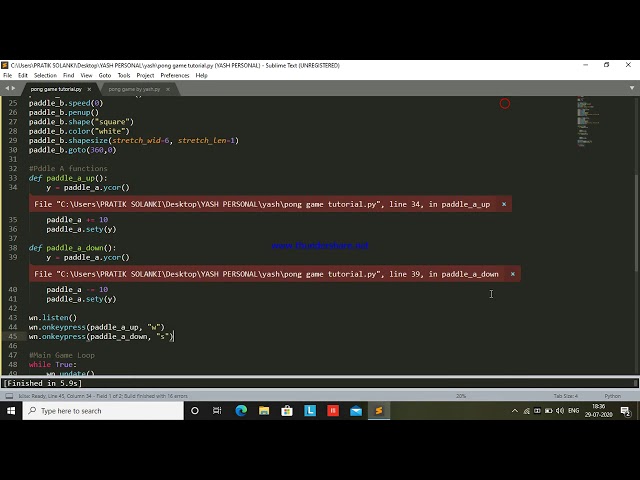Switch to the pong game by yash.py tab
The width and height of the screenshot is (640, 480).
click(134, 89)
